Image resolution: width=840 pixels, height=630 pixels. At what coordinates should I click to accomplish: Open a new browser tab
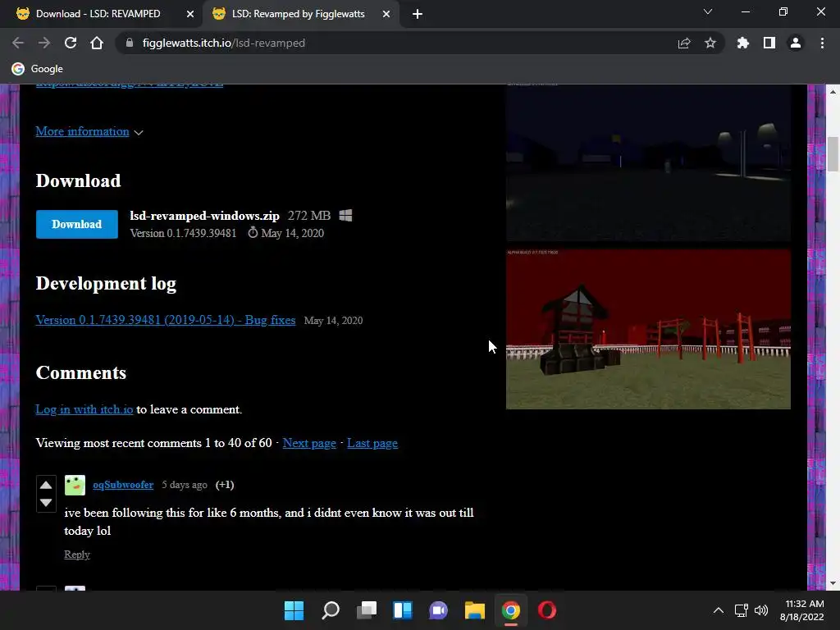418,14
